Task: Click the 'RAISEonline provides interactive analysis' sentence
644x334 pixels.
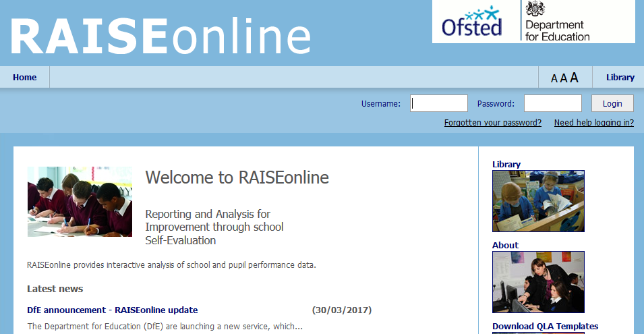Action: point(171,265)
